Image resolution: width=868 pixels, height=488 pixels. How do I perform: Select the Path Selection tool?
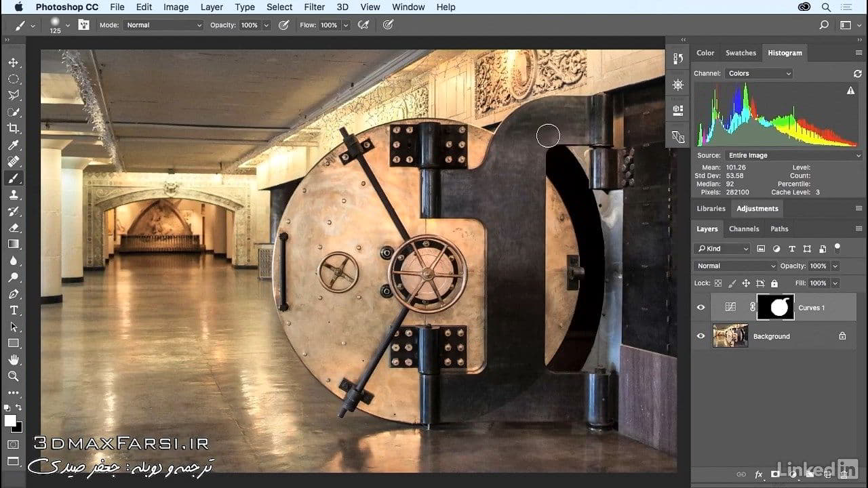14,327
